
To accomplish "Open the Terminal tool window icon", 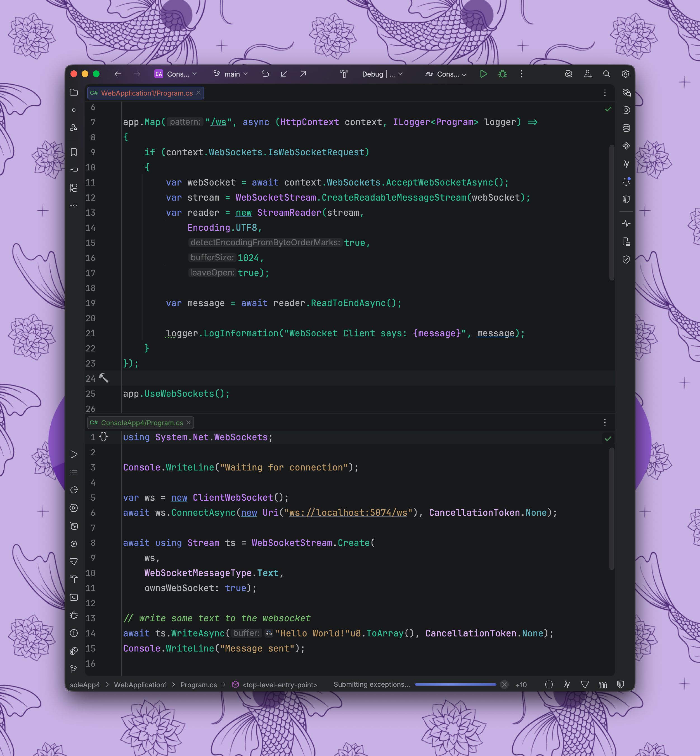I will point(74,597).
